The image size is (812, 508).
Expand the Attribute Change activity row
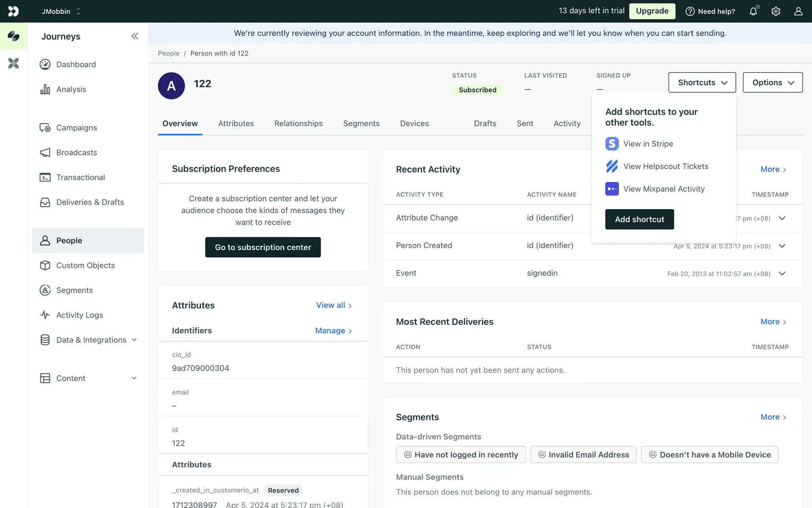(782, 218)
